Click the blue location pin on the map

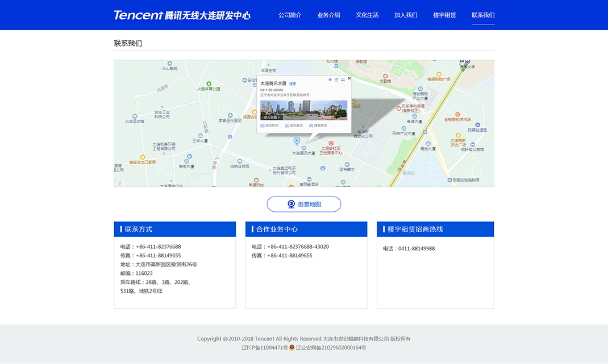pyautogui.click(x=296, y=141)
